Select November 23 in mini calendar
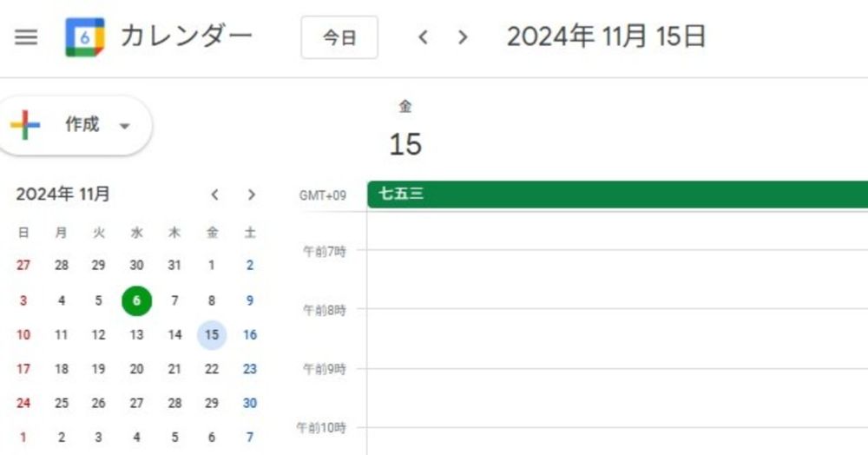 (250, 369)
